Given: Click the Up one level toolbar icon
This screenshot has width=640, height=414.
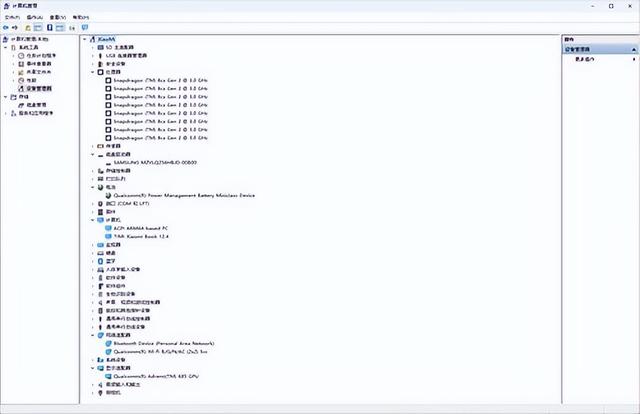Looking at the screenshot, I should click(28, 28).
